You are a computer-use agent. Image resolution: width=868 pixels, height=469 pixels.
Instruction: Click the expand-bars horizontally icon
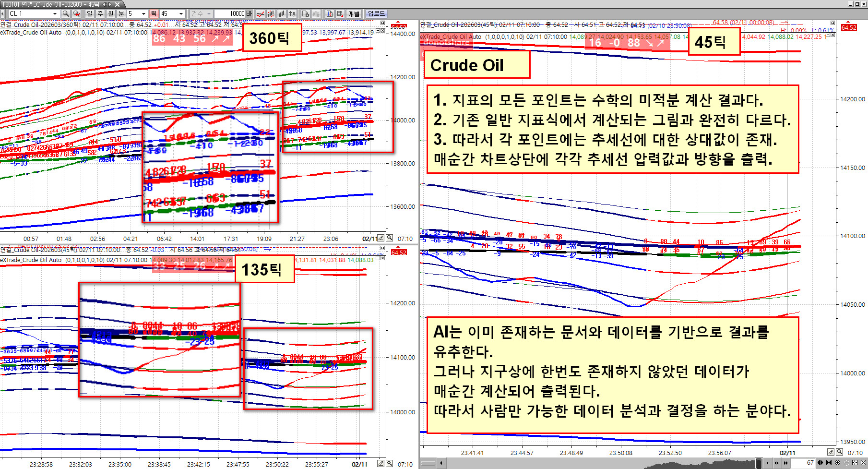click(820, 463)
